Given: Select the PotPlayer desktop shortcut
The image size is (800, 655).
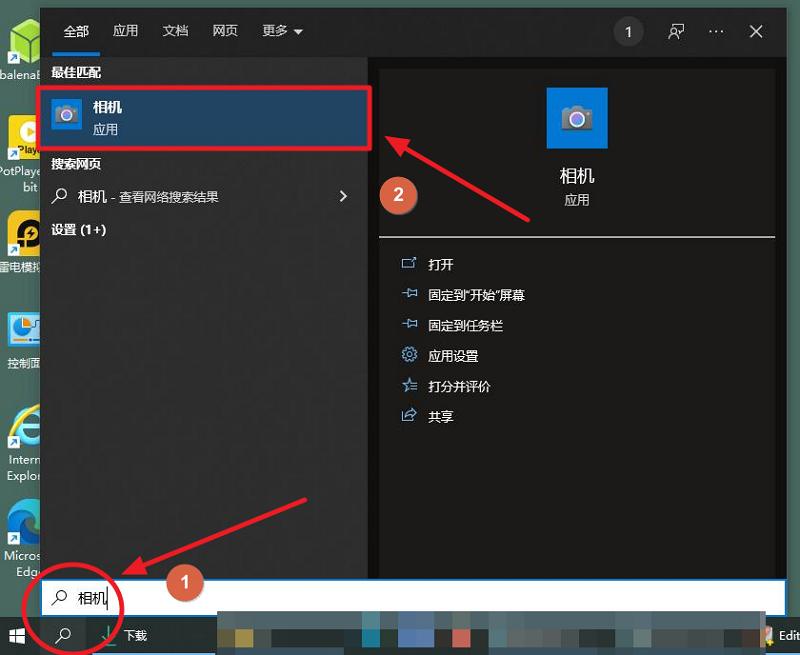Looking at the screenshot, I should 20,155.
